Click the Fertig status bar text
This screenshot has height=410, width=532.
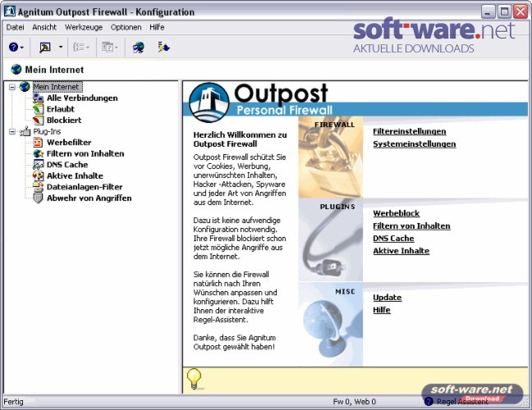tap(14, 402)
